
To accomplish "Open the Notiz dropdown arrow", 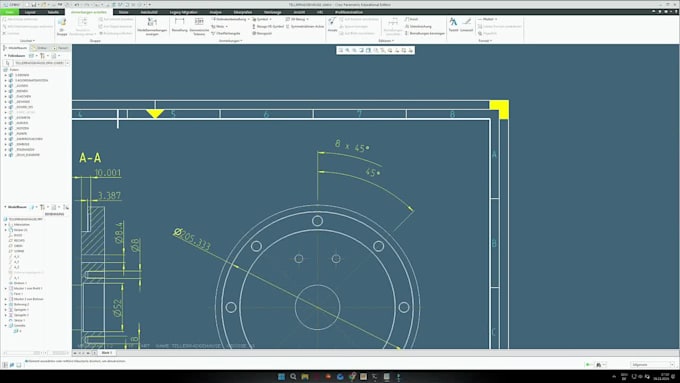I will (226, 26).
